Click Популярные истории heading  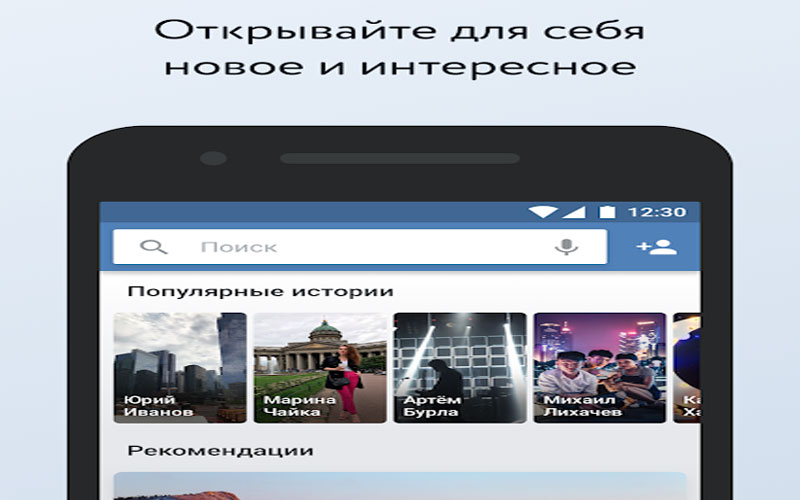[260, 291]
